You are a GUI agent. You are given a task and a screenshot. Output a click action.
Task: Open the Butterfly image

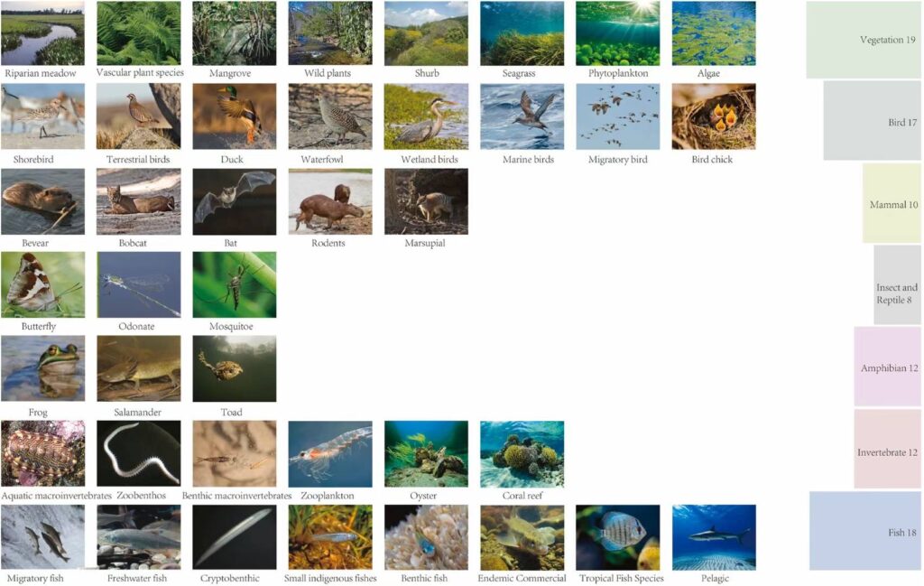tap(42, 284)
